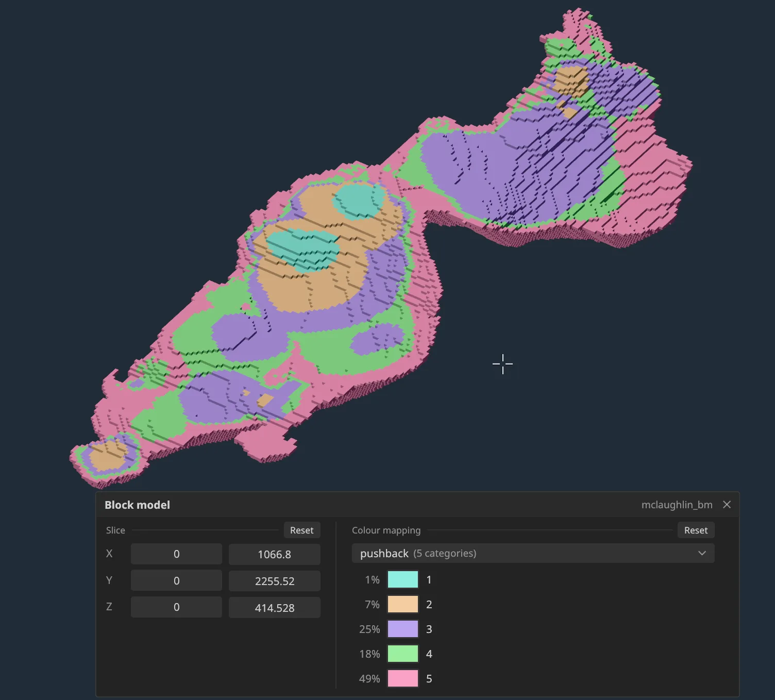
Task: Click the '25%' percentage for category 3
Action: point(369,629)
